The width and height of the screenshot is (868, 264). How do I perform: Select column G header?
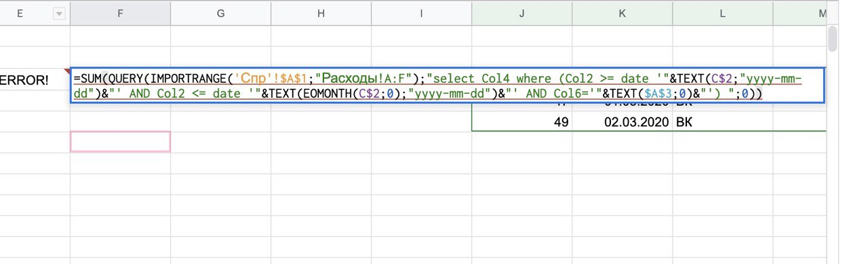220,14
